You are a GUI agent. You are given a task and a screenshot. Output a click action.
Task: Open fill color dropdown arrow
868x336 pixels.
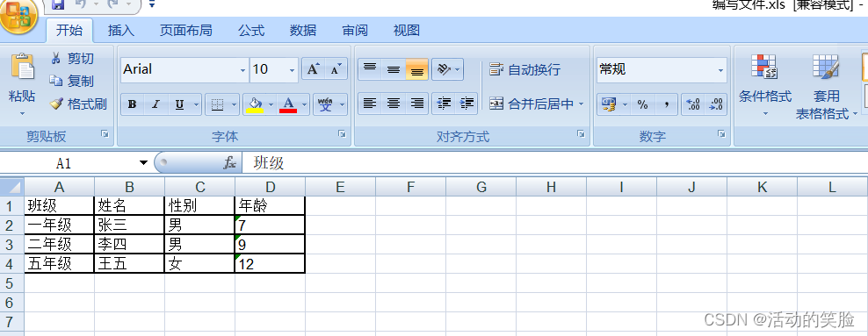(x=271, y=104)
